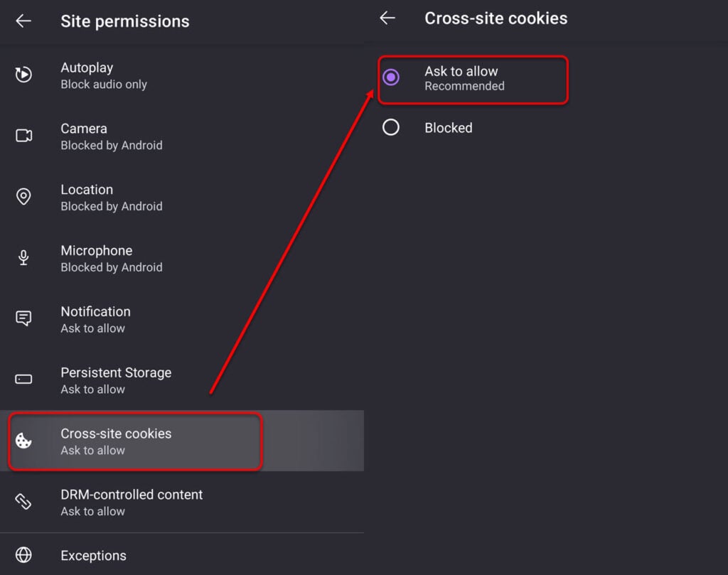Click the Persistent Storage icon
728x575 pixels.
23,379
